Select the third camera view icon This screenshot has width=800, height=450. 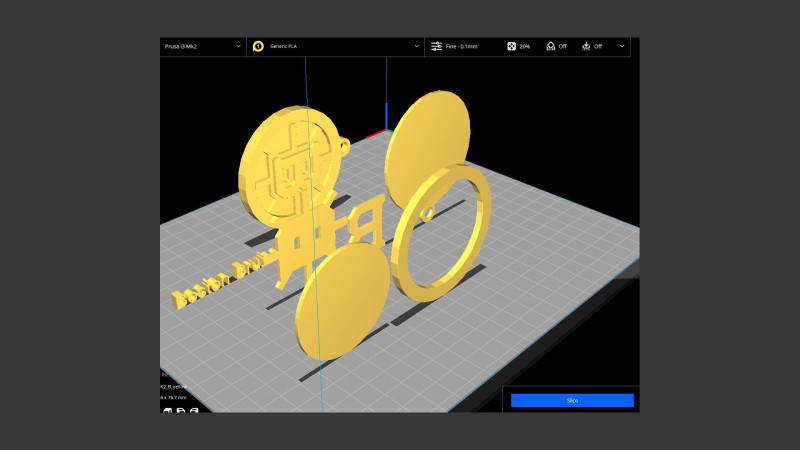pyautogui.click(x=194, y=410)
